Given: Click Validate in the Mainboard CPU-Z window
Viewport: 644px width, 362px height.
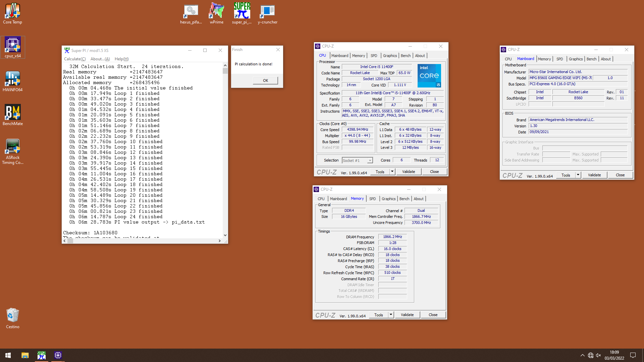Looking at the screenshot, I should pyautogui.click(x=594, y=175).
